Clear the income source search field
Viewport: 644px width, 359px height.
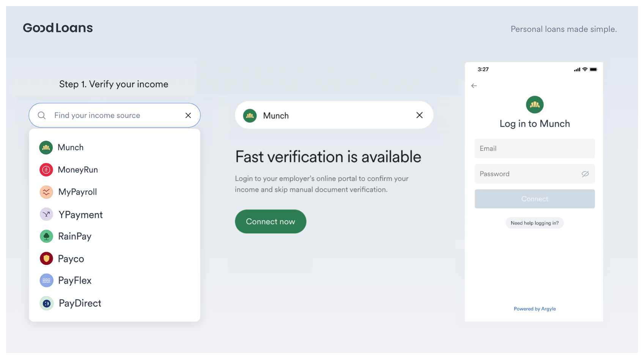click(x=188, y=115)
